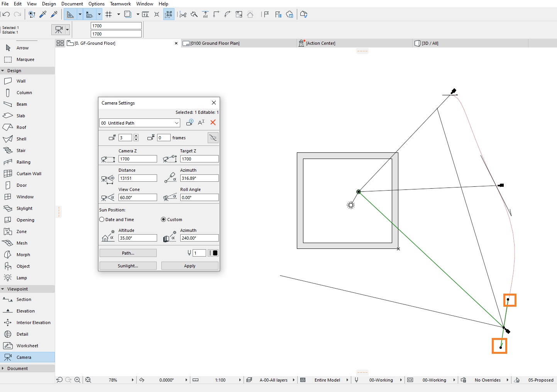Delete the camera using the red X icon
This screenshot has width=557, height=392.
coord(213,122)
